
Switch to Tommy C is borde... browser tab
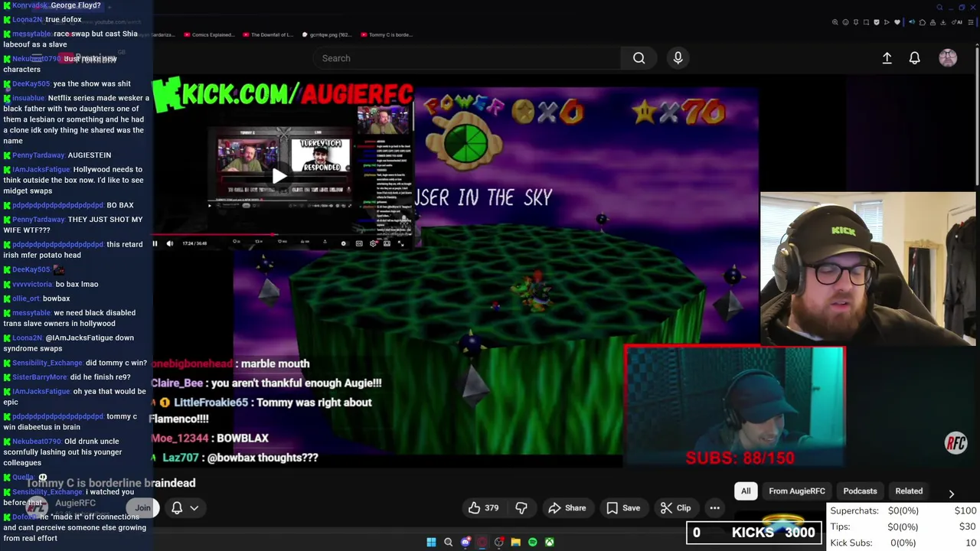point(386,34)
